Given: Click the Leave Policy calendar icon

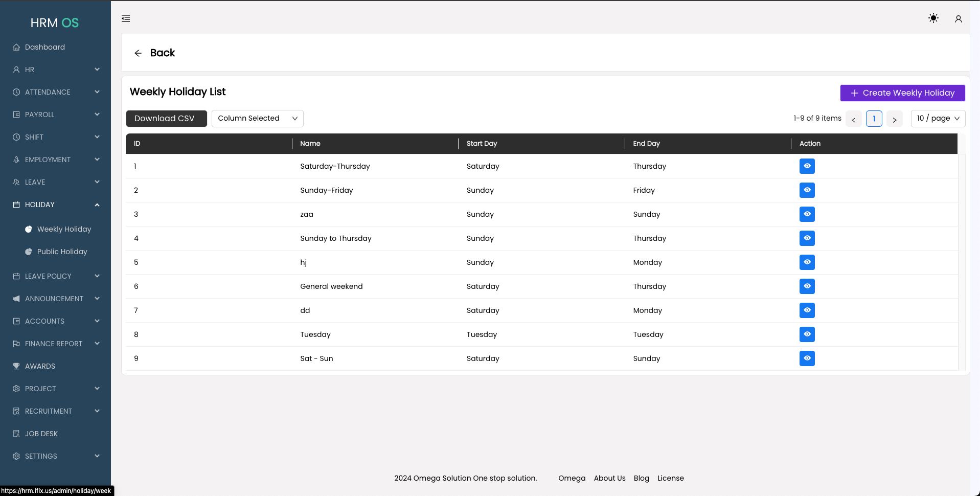Looking at the screenshot, I should (x=16, y=276).
